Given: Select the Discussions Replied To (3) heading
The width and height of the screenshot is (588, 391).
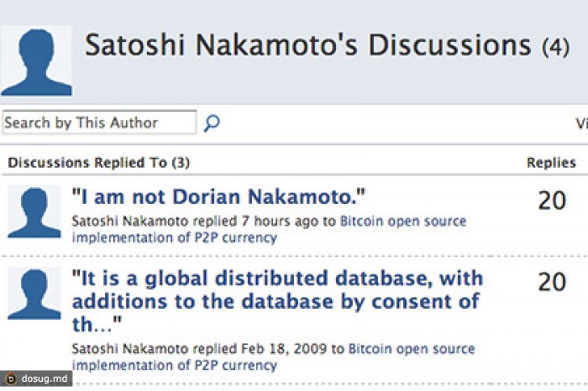Looking at the screenshot, I should point(98,163).
